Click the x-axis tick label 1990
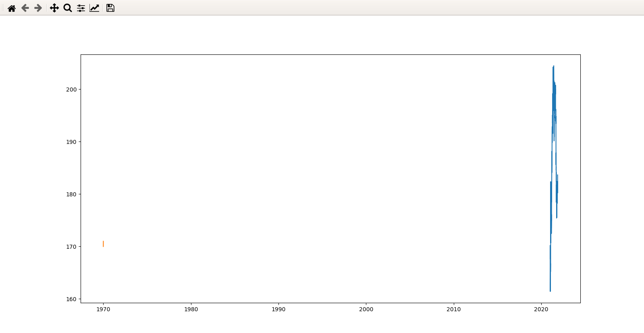Screen dimensions: 644x333 278,309
